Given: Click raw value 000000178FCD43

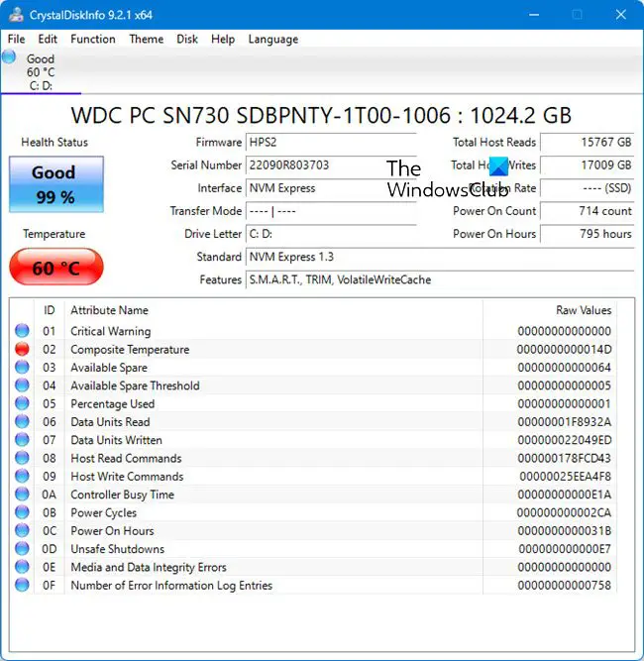Looking at the screenshot, I should (x=564, y=458).
